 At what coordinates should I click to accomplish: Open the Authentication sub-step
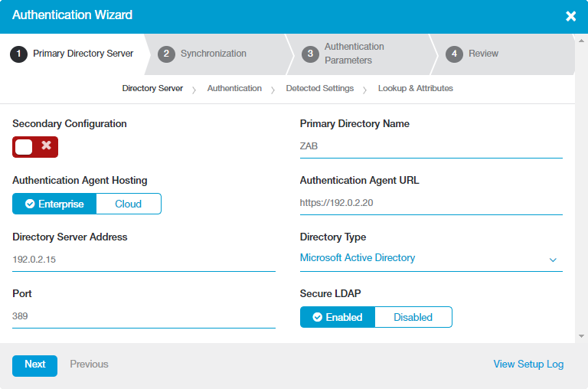coord(234,88)
